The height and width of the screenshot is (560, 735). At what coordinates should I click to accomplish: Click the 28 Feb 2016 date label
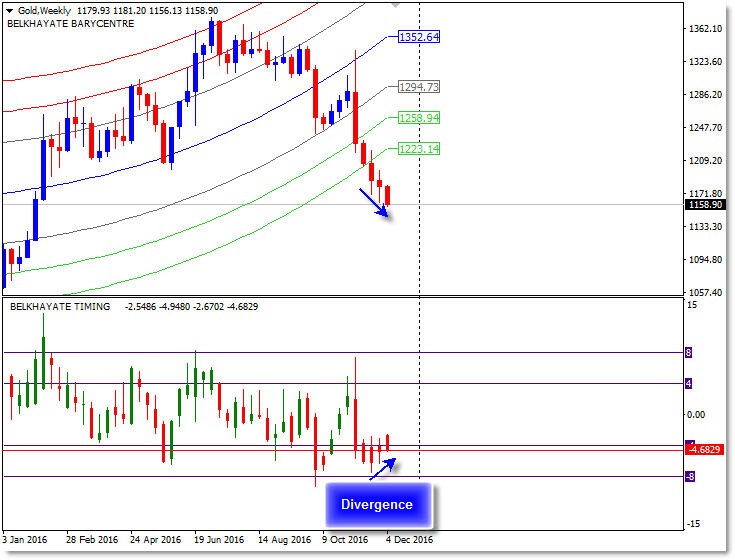(x=92, y=539)
